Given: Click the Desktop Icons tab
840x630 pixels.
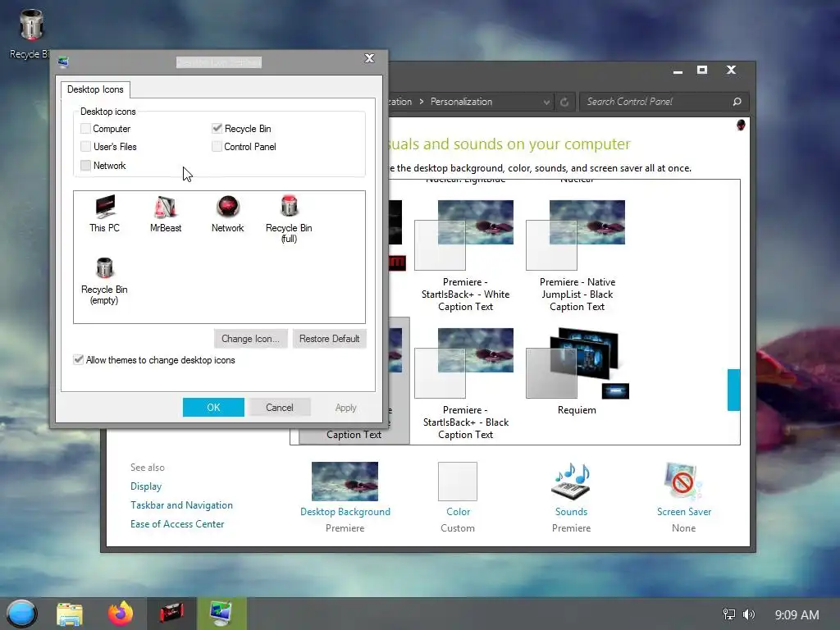Looking at the screenshot, I should pyautogui.click(x=95, y=89).
